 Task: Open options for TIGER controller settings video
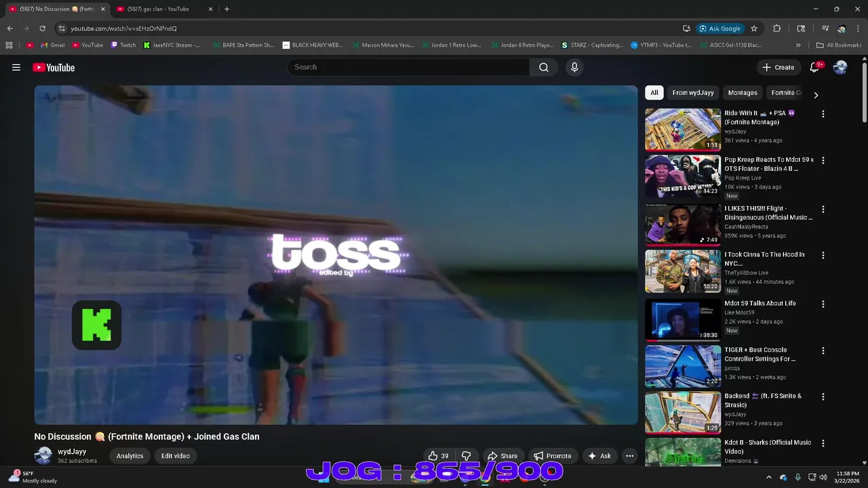click(x=823, y=351)
